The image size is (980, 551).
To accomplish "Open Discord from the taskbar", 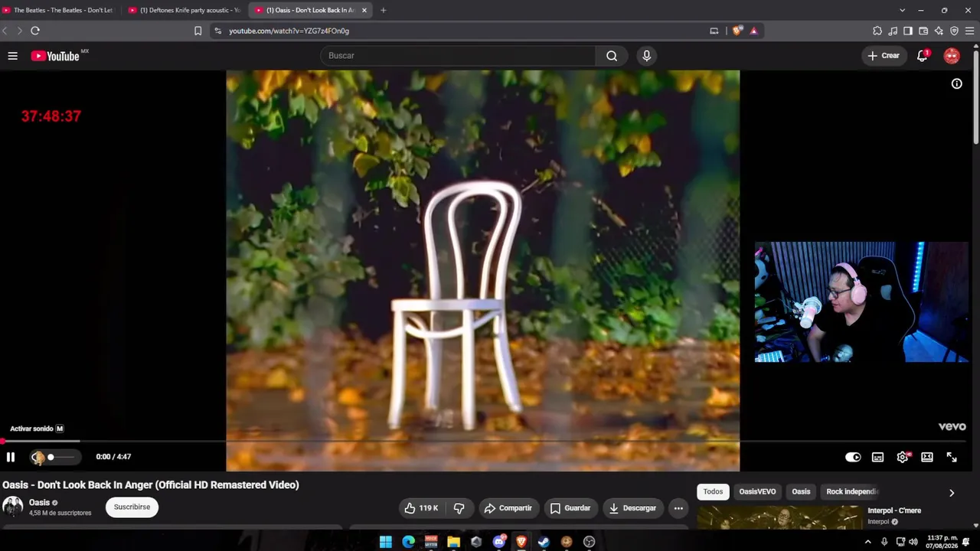I will 498,542.
